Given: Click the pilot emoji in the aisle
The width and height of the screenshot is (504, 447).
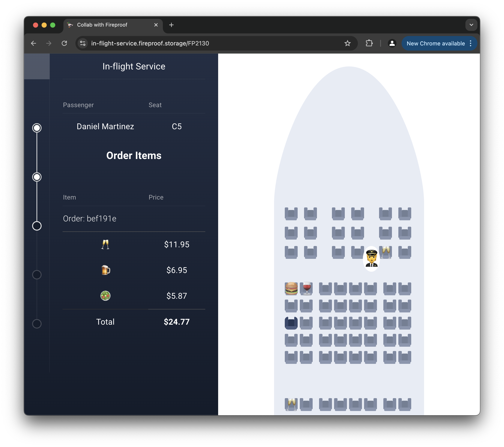Looking at the screenshot, I should pyautogui.click(x=371, y=258).
